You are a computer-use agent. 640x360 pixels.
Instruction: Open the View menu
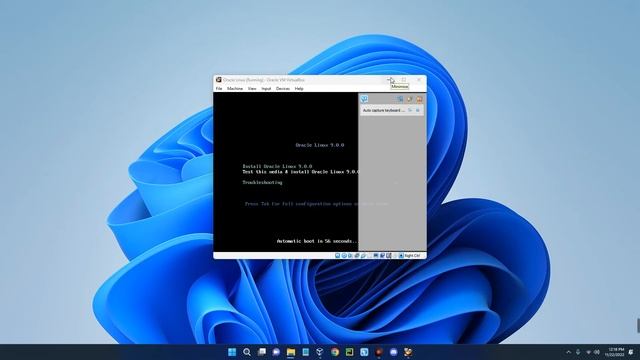(x=252, y=89)
